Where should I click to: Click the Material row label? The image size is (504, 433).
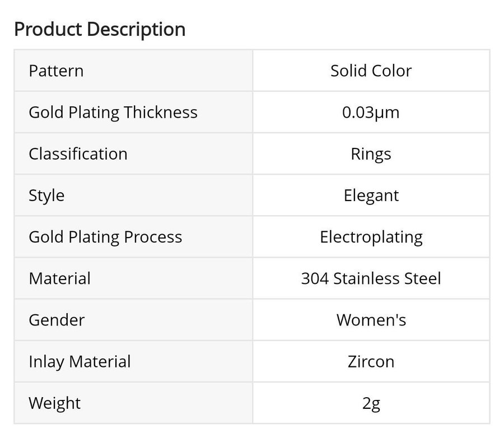point(59,278)
